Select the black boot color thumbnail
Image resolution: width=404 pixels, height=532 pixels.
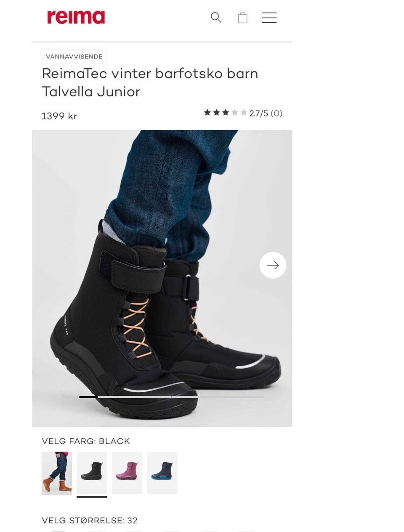coord(92,473)
